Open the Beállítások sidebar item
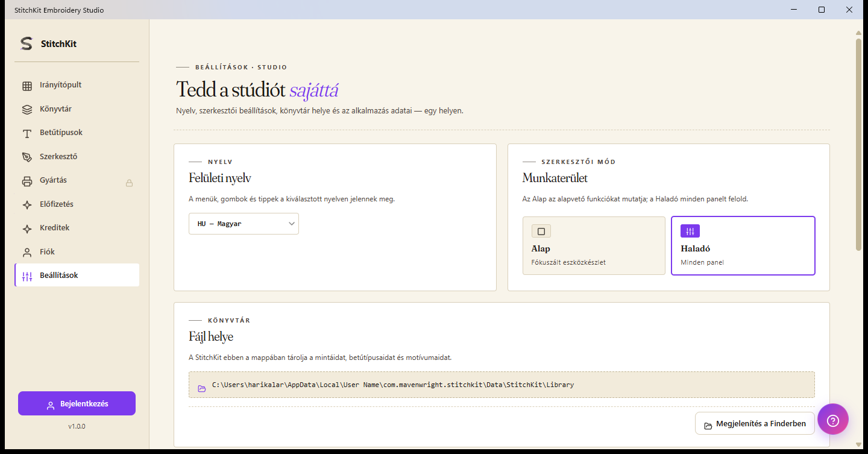 (x=77, y=276)
